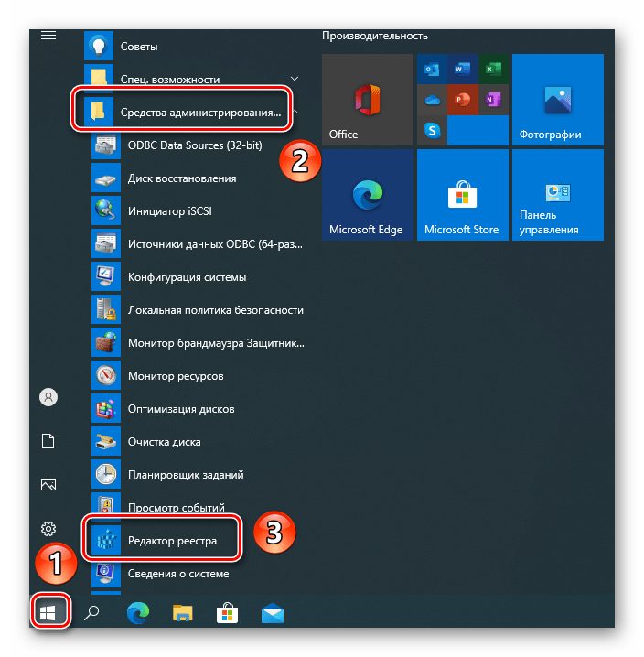Screen dimensions: 644x657
Task: Open the Планировщик заданий icon
Action: click(x=106, y=475)
